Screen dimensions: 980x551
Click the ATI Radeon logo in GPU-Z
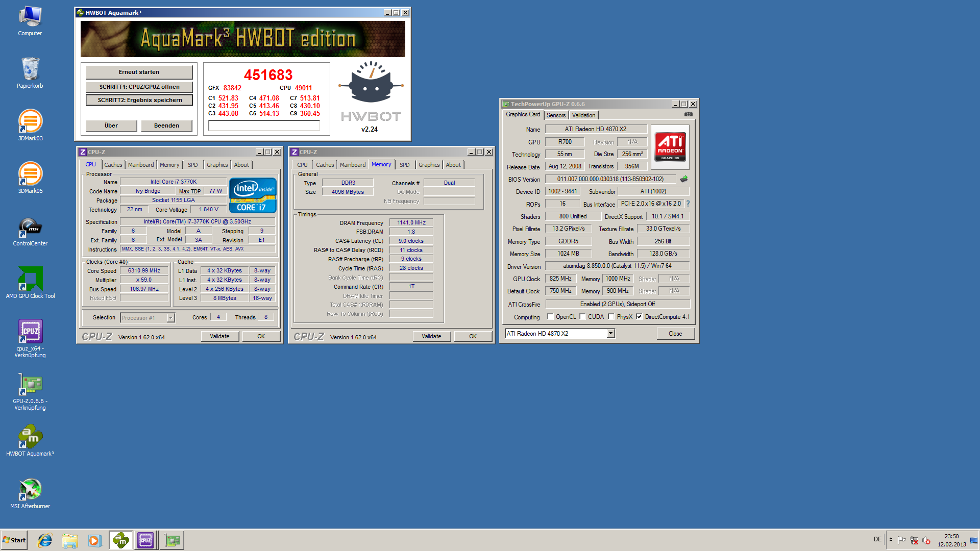pos(670,147)
